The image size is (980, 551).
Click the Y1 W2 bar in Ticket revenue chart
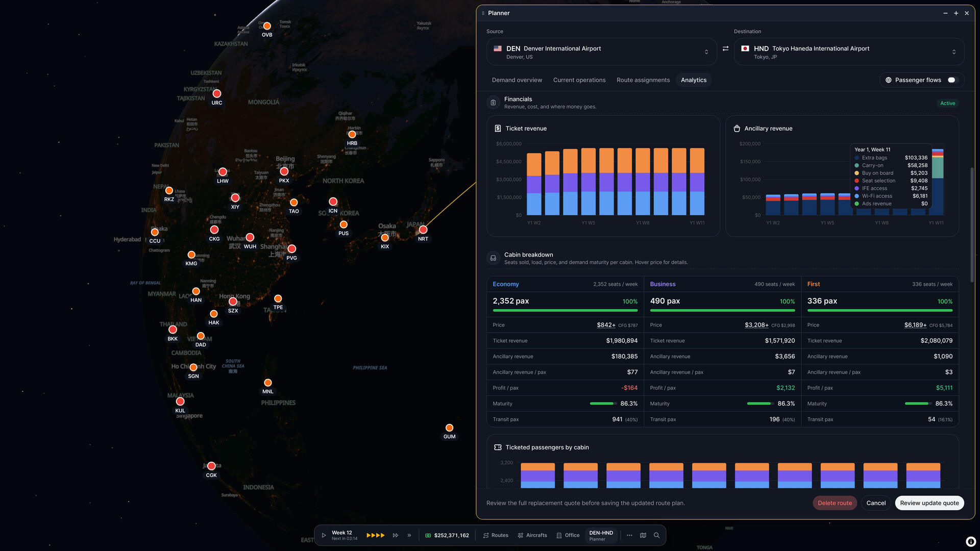click(534, 184)
